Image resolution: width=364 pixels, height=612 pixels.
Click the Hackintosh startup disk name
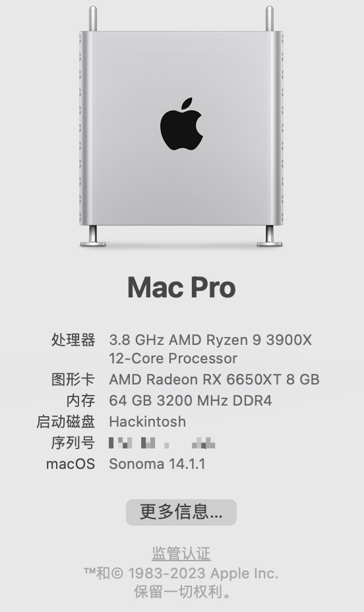[x=148, y=421]
